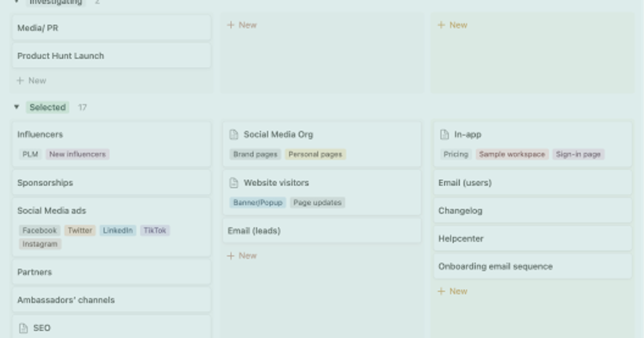
Task: Click the New button under Onboarding email sequence
Action: [x=452, y=291]
